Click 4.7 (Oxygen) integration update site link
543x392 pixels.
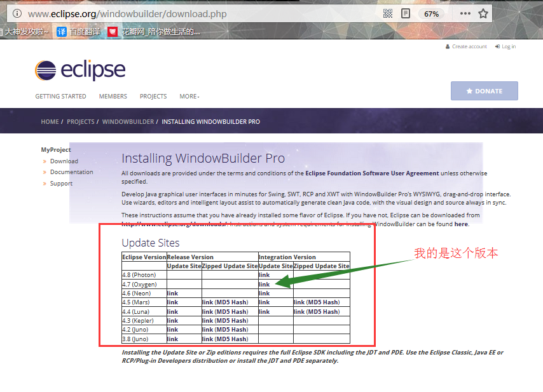(x=264, y=285)
